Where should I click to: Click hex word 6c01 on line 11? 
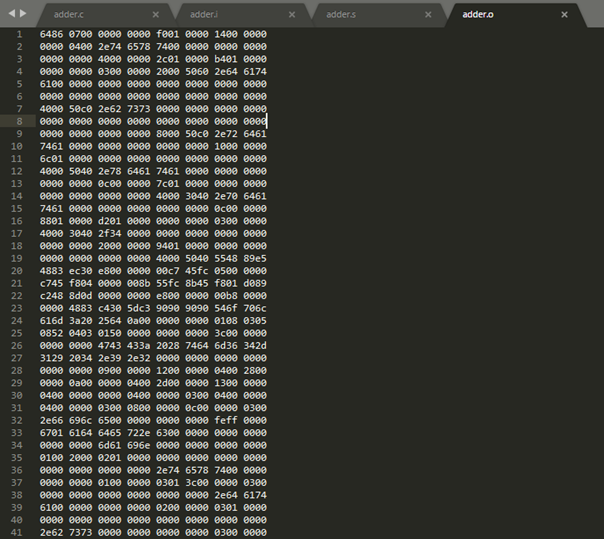coord(51,159)
